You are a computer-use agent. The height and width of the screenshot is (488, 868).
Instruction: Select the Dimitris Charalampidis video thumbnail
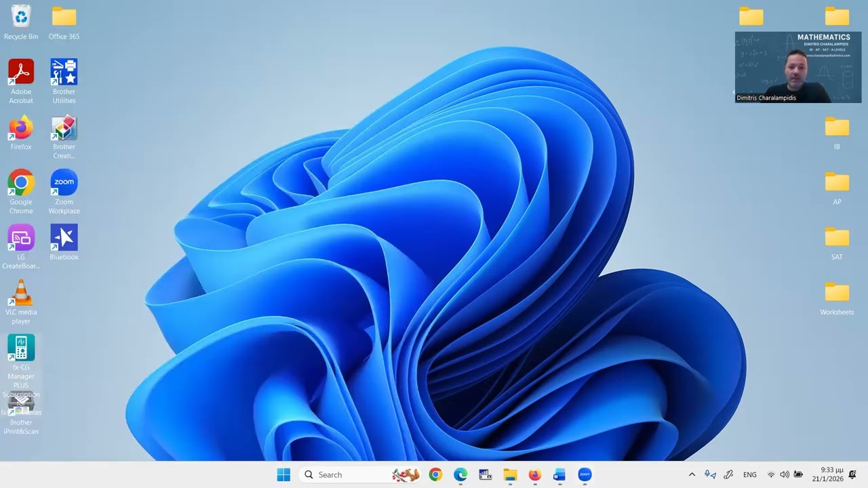click(798, 67)
